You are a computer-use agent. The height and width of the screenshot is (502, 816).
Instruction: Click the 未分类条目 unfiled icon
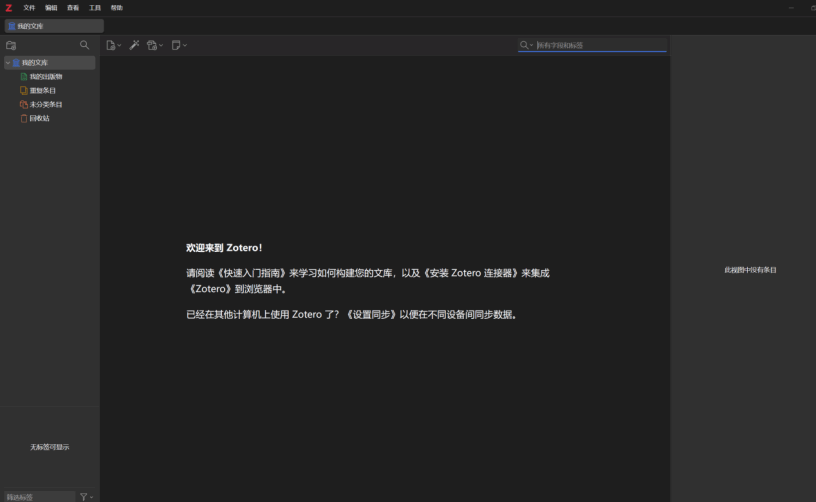23,105
